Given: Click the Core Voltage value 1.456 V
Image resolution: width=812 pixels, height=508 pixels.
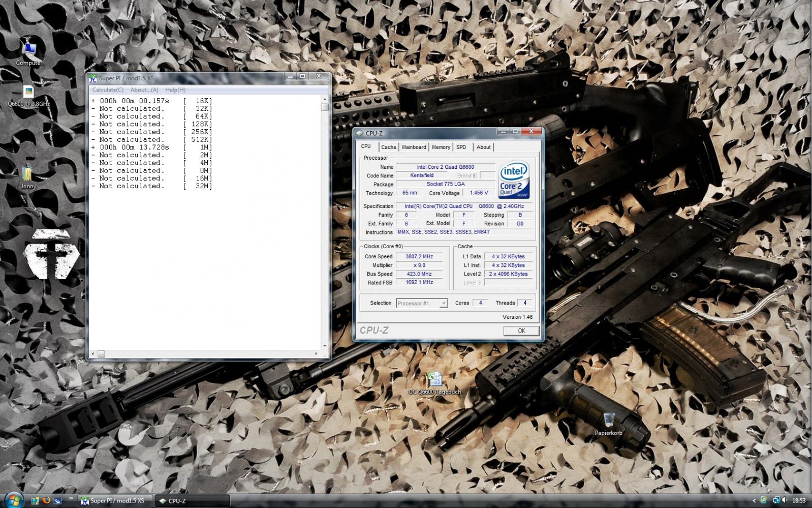Looking at the screenshot, I should [x=479, y=193].
